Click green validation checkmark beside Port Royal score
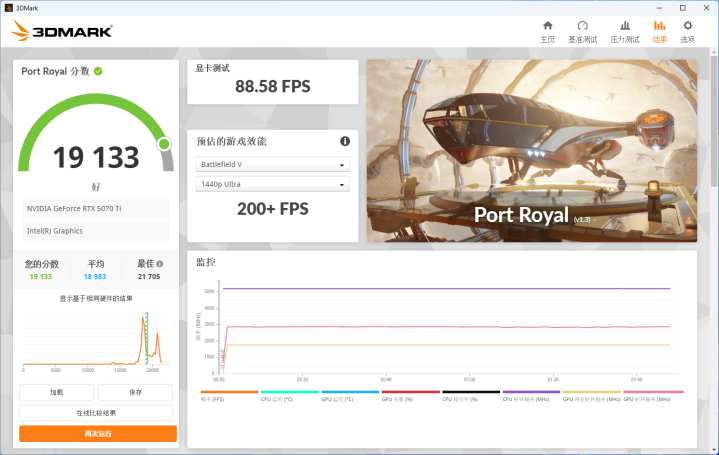Viewport: 719px width, 455px height. coord(98,71)
